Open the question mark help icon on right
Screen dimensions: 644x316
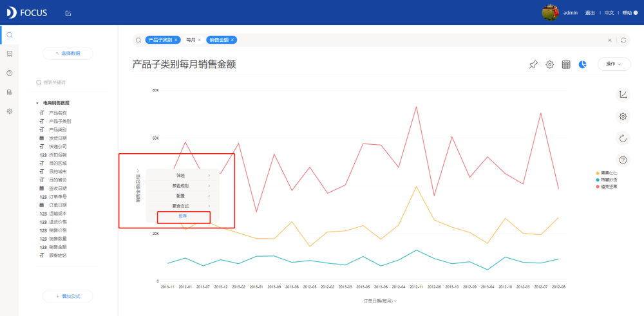(x=623, y=160)
